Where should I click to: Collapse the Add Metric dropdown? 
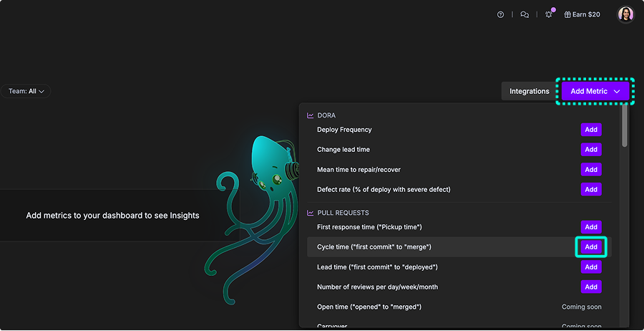[x=595, y=91]
